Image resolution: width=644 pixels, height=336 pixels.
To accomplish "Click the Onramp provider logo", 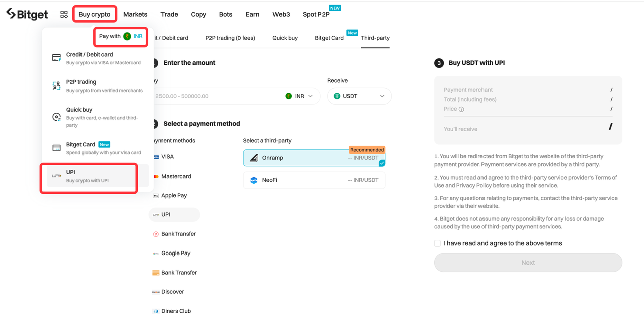I will [x=254, y=158].
